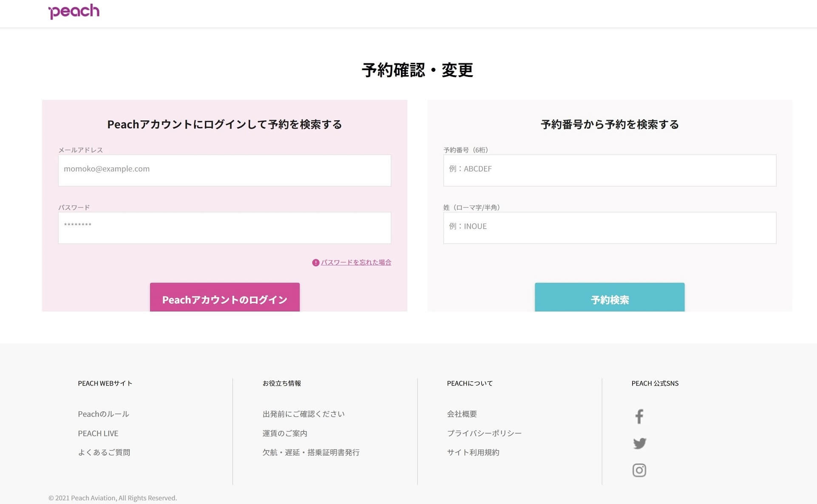Click the PEACH WEBサイト footer heading
This screenshot has height=504, width=817.
105,383
